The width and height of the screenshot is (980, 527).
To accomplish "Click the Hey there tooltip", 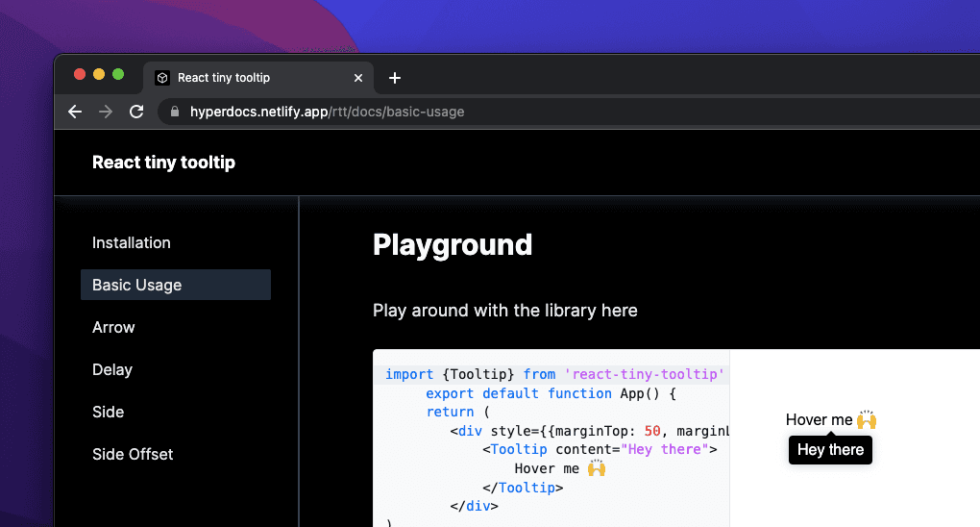I will pyautogui.click(x=830, y=450).
